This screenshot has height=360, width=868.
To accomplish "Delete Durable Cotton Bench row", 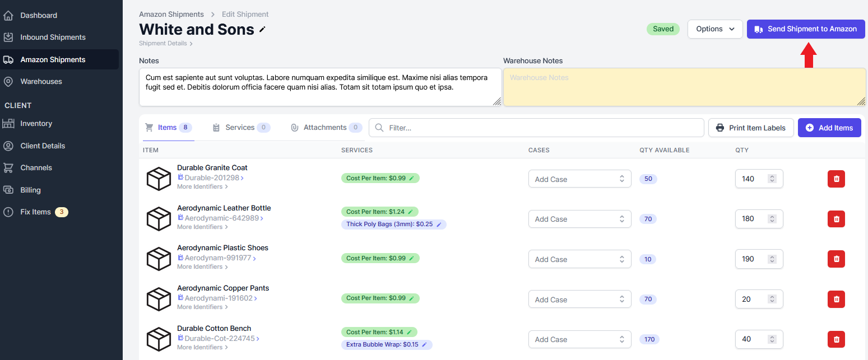I will coord(836,339).
